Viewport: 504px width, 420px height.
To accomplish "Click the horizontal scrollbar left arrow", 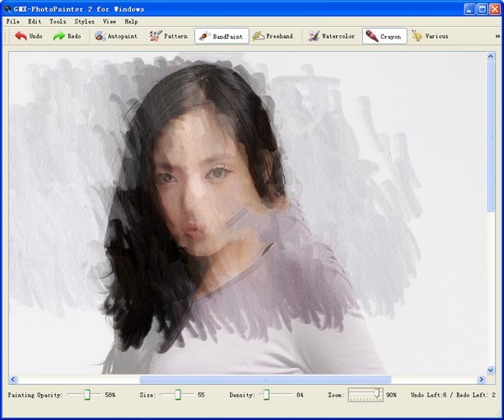I will tap(13, 379).
